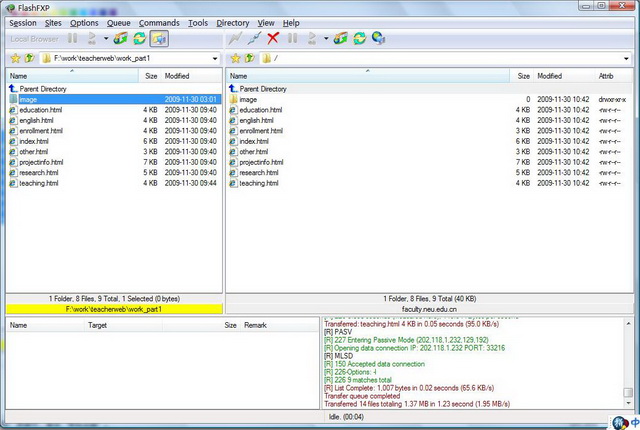Click the Chinese input method tray icon

pyautogui.click(x=635, y=422)
